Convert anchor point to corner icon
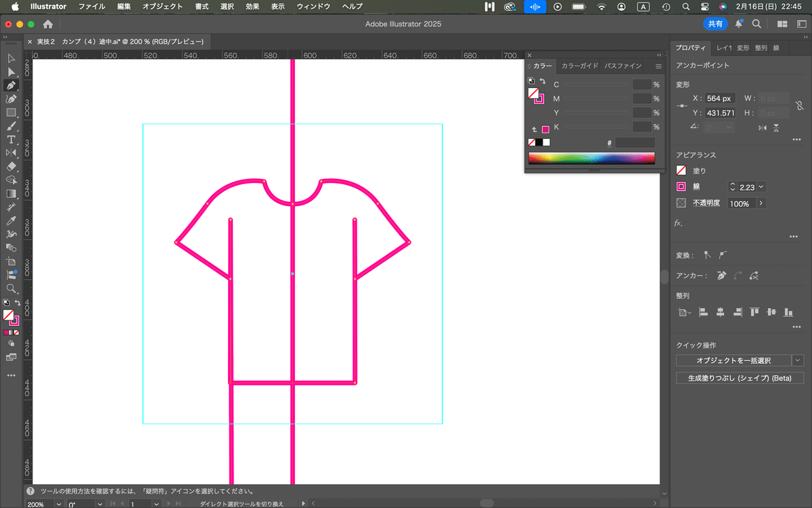Screen dimensions: 812x508 click(x=707, y=255)
